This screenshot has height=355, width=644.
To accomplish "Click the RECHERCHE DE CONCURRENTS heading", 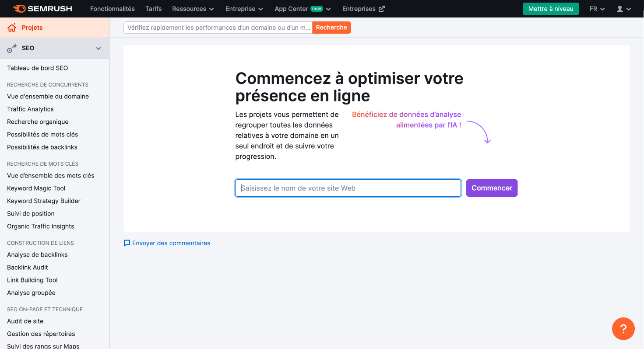I will tap(48, 85).
